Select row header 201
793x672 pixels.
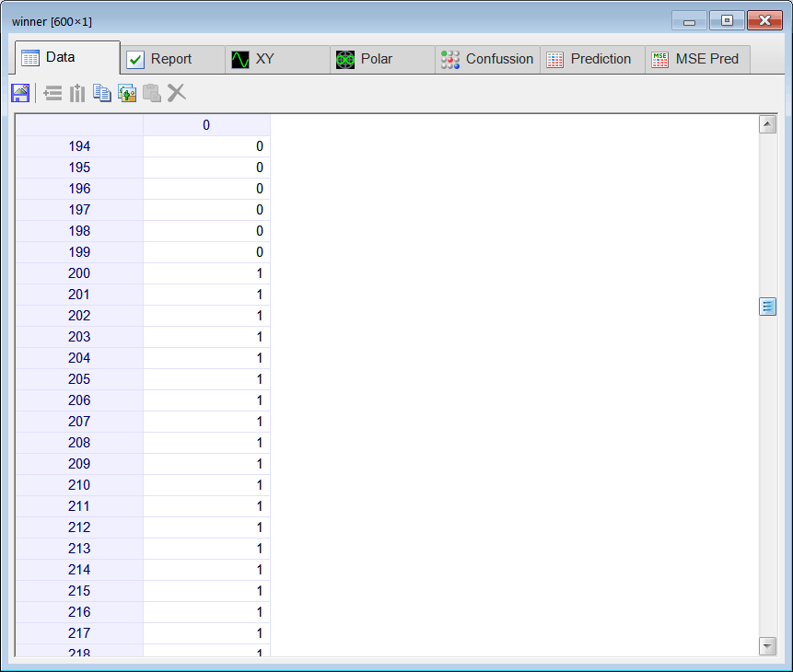[x=79, y=295]
